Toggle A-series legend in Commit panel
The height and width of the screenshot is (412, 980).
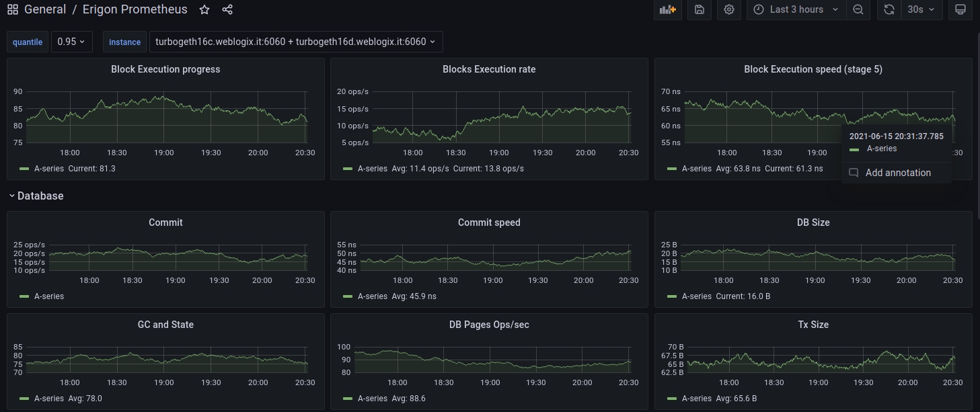[50, 296]
